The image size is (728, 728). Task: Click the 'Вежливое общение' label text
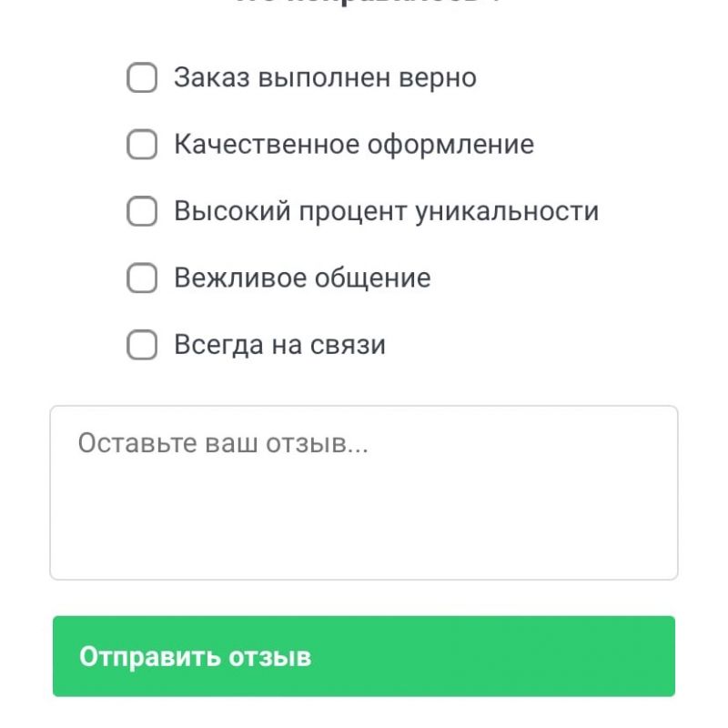pyautogui.click(x=302, y=278)
